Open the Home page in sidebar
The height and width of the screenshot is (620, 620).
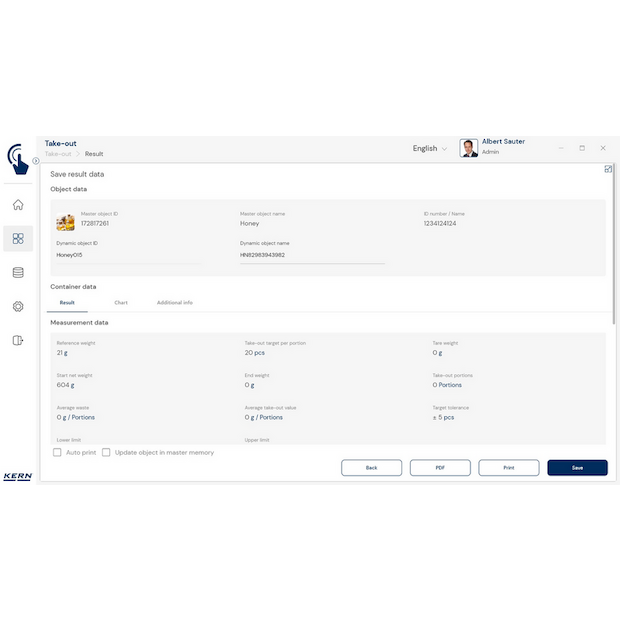pos(18,205)
